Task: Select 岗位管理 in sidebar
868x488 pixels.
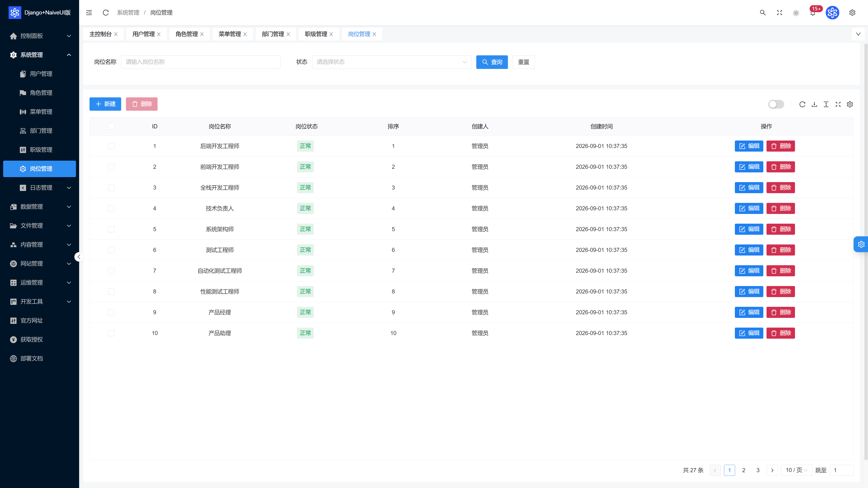Action: pyautogui.click(x=39, y=169)
